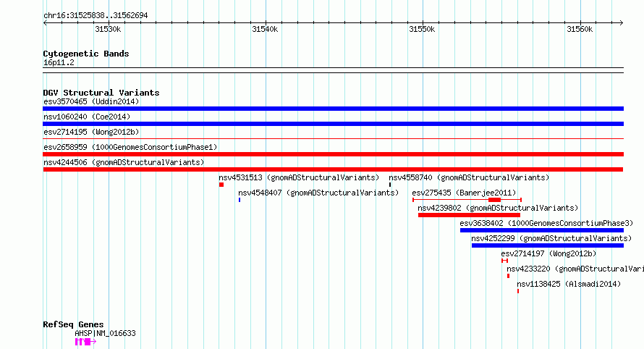Click the esv2658959 (1000GenomesConsortiumPhase1) label
The height and width of the screenshot is (349, 644).
(130, 147)
